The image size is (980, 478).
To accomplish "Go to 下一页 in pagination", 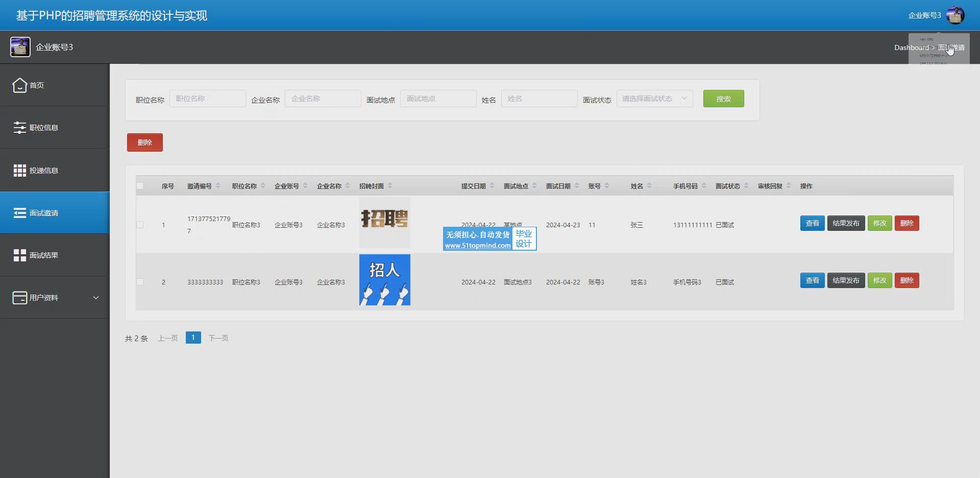I will click(218, 338).
